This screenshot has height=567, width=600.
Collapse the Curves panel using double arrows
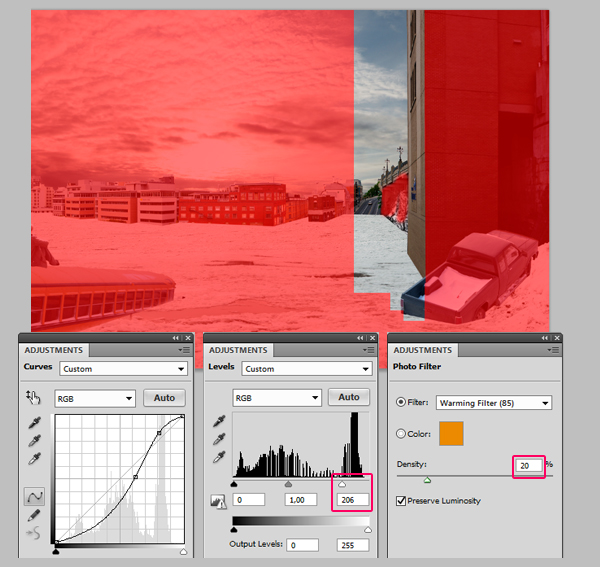pos(175,338)
